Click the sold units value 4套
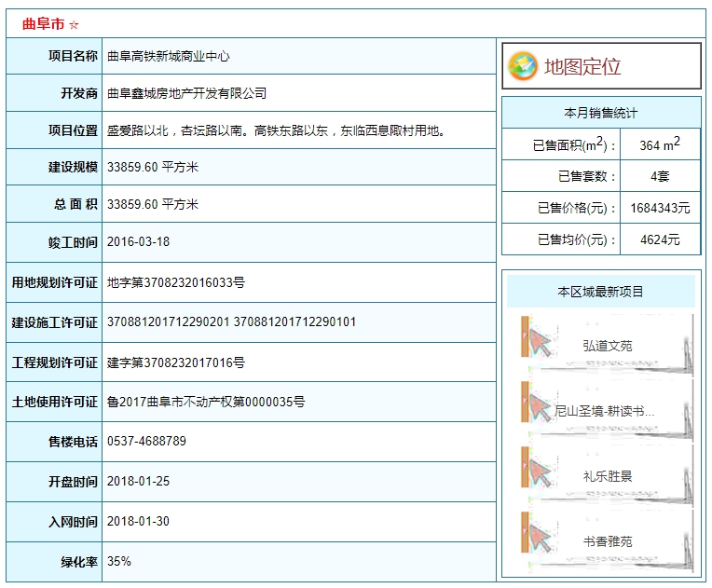Screen dimensions: 712x588 [660, 176]
